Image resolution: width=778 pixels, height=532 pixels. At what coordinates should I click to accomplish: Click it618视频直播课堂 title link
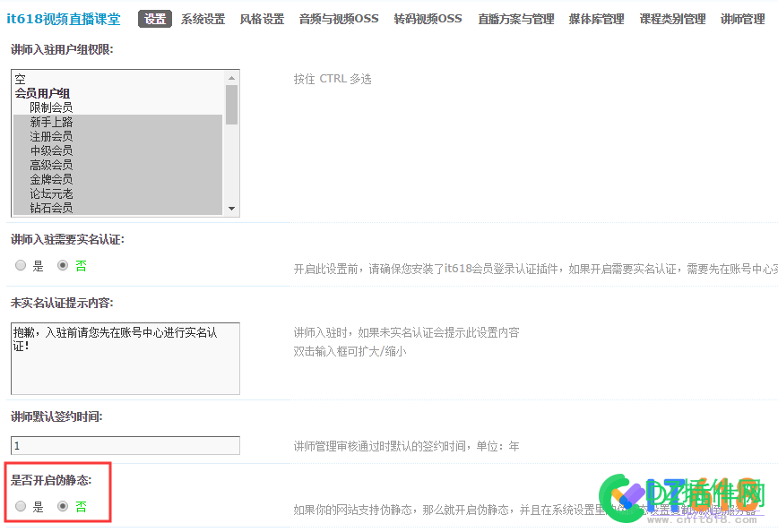pos(64,19)
